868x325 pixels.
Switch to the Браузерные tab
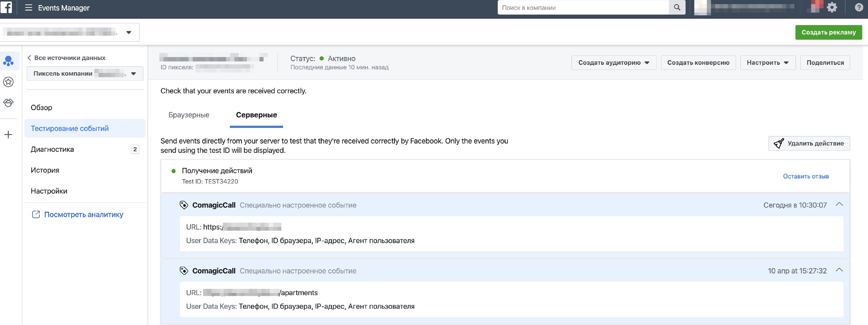(189, 115)
